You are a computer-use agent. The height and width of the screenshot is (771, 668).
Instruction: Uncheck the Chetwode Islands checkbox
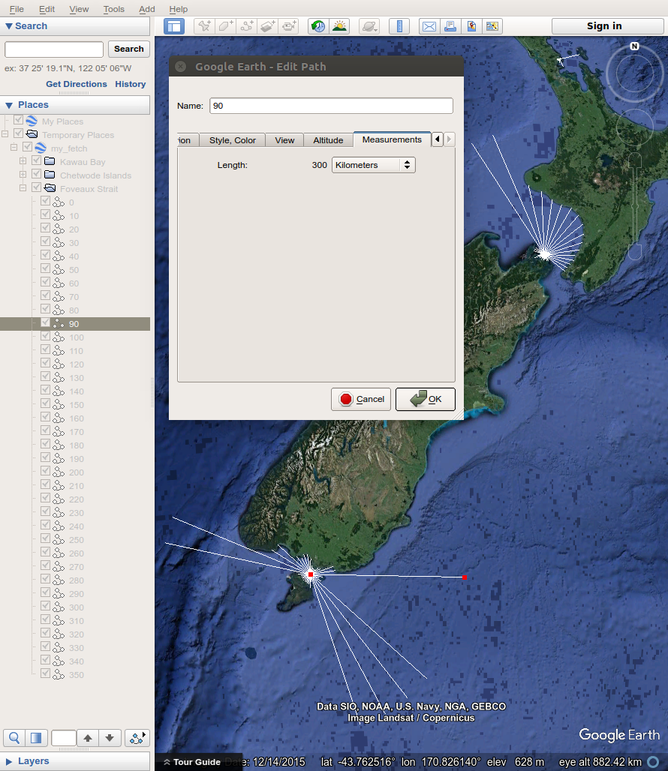click(36, 174)
